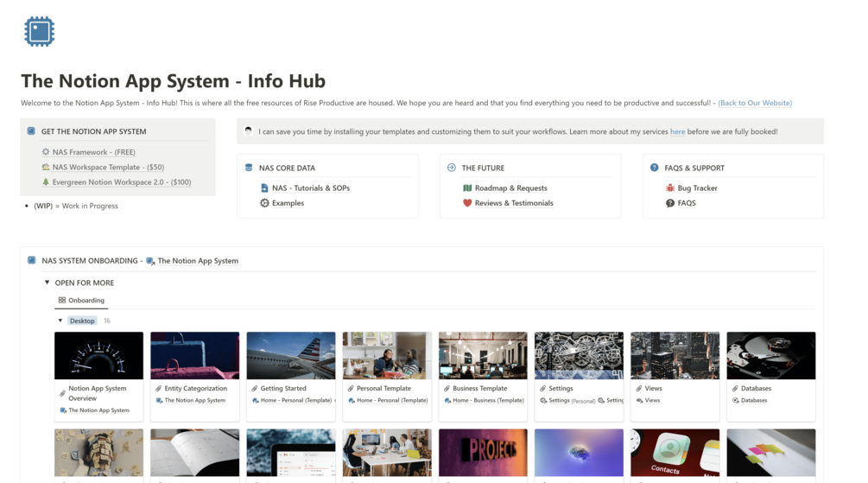Click Home - Business (Template) relation link

(x=488, y=400)
